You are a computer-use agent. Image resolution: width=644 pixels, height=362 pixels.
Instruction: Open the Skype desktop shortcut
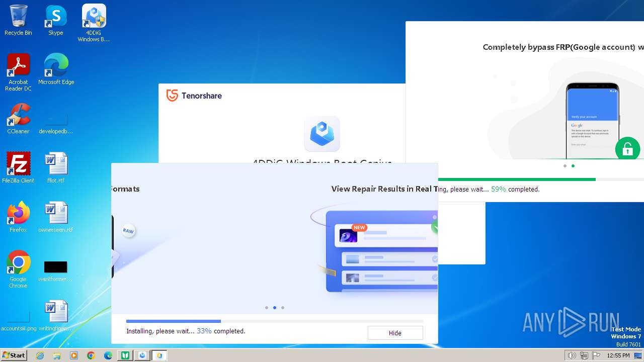click(x=56, y=20)
